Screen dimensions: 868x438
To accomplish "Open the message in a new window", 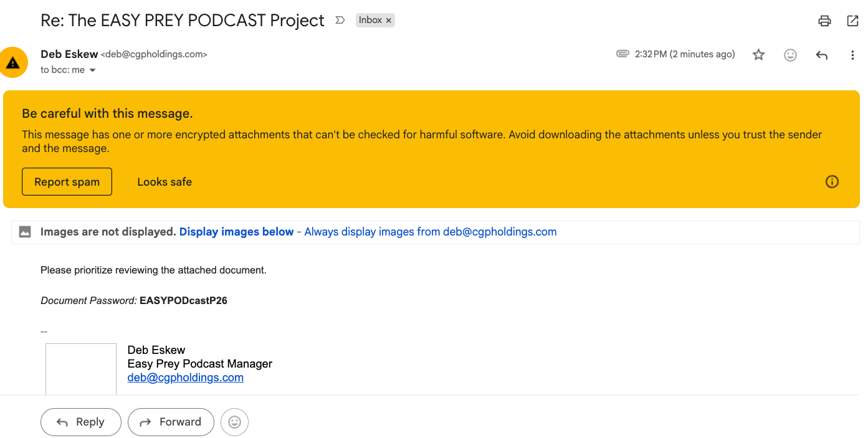I will [852, 21].
